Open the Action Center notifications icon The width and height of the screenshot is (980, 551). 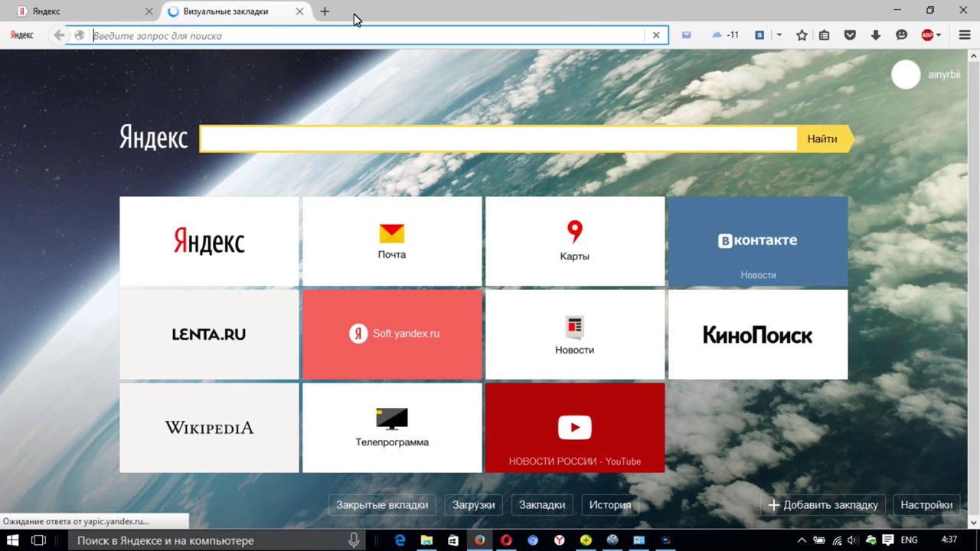(x=888, y=540)
